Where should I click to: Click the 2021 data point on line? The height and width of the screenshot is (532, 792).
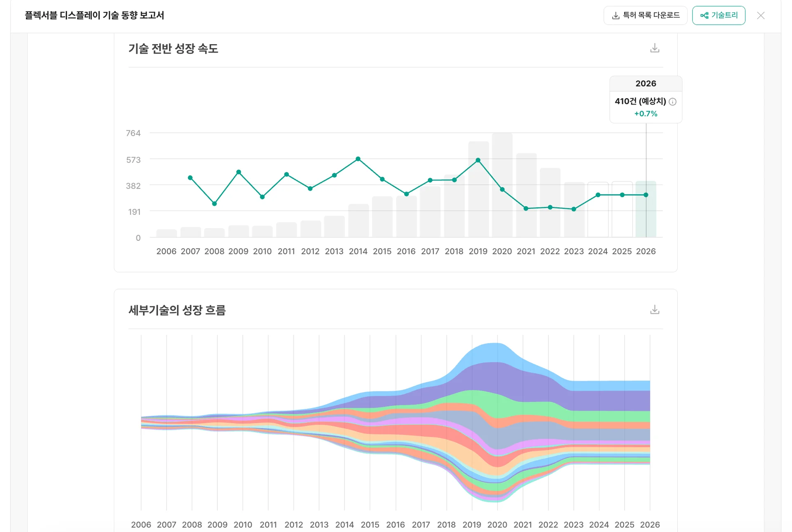click(526, 209)
